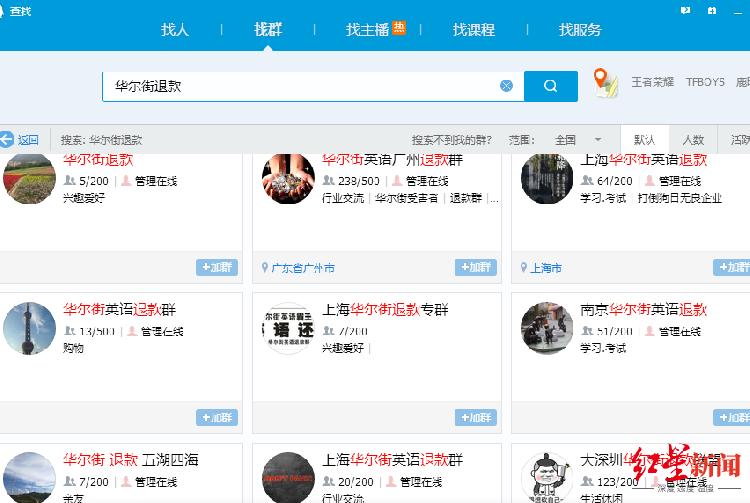The height and width of the screenshot is (503, 750).
Task: Open avatar of 华尔街 退款 五湖四海
Action: point(29,478)
